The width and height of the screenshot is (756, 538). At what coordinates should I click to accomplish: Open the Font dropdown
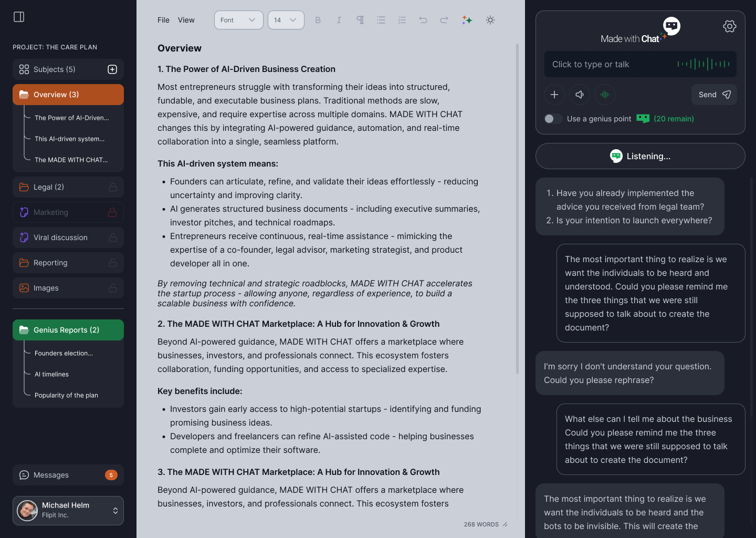point(238,20)
